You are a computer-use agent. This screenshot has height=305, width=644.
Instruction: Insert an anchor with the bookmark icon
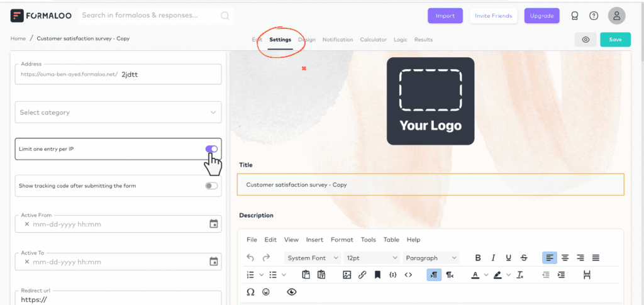(x=377, y=275)
